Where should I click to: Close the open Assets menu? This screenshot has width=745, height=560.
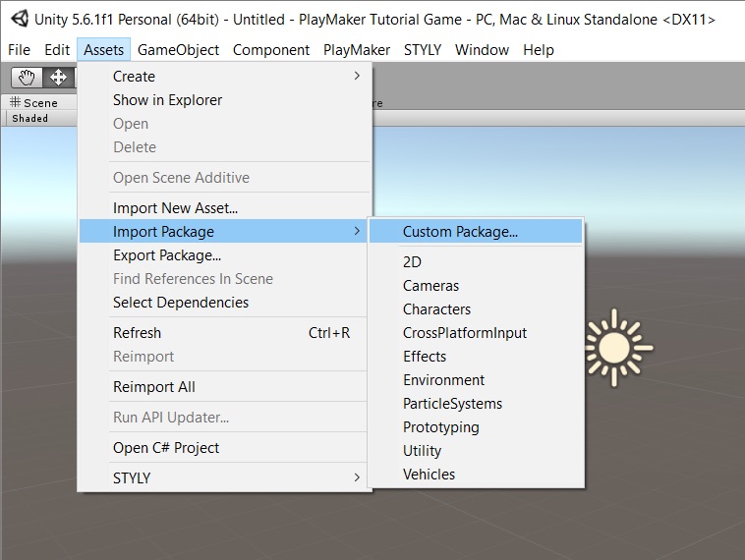103,50
